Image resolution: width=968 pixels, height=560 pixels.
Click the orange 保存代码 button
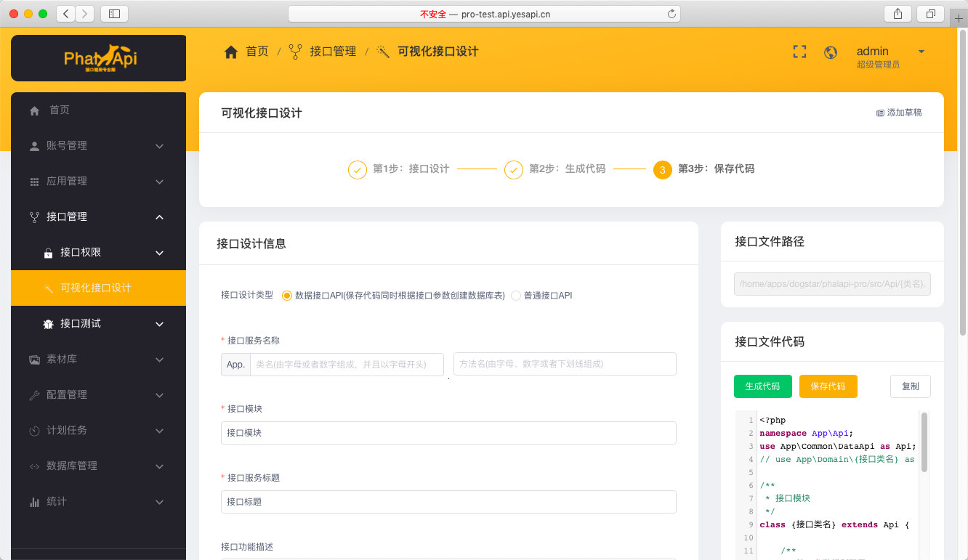(828, 386)
